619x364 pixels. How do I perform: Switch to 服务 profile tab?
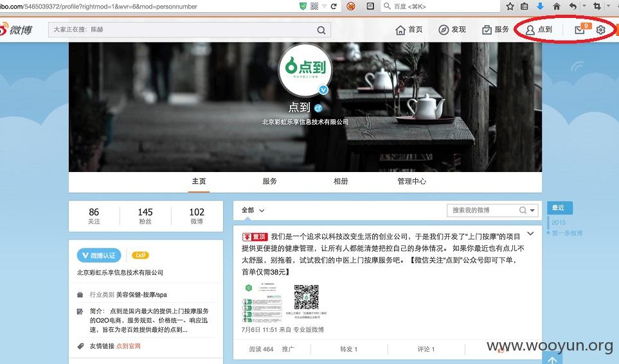(x=269, y=181)
